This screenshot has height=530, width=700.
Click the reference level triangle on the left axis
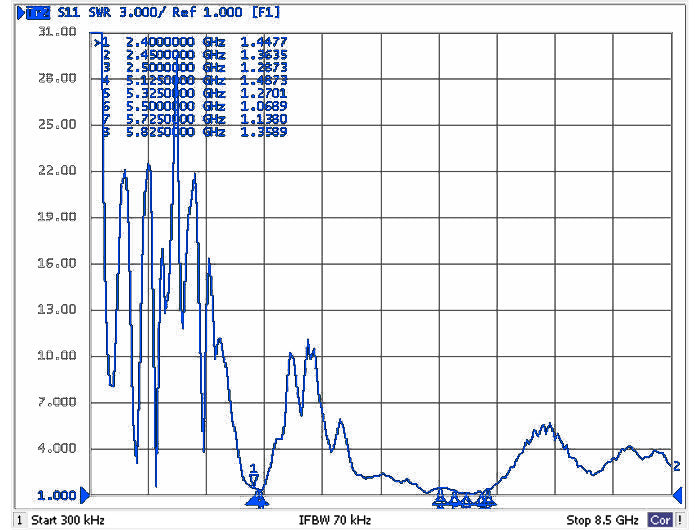coord(85,494)
